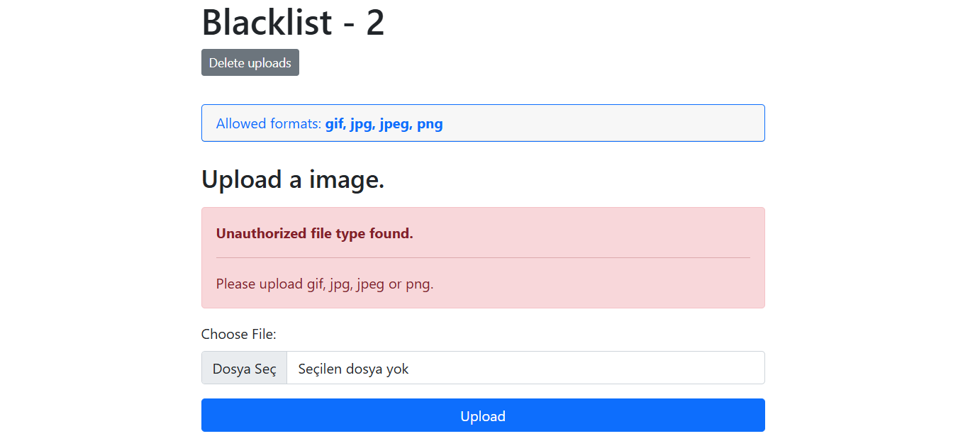Viewport: 980px width, 441px height.
Task: Submit the form with the blue Upload button
Action: 483,415
